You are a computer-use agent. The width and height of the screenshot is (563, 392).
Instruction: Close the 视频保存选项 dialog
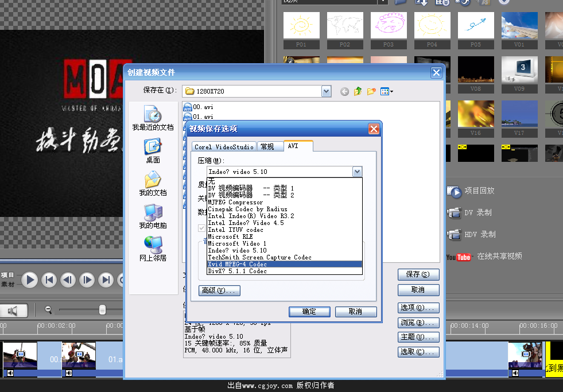[x=374, y=129]
